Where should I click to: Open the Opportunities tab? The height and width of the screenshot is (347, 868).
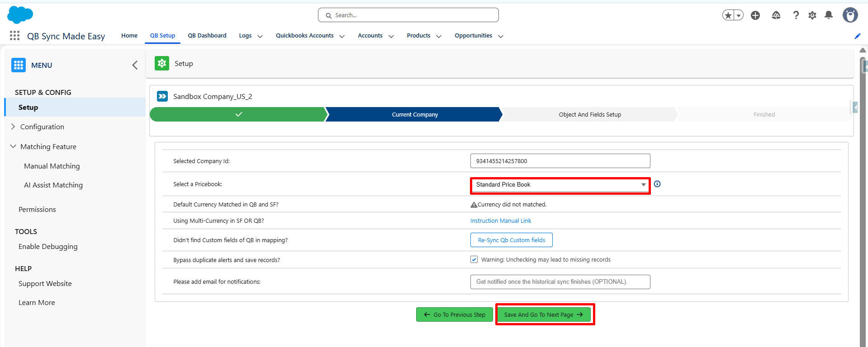point(474,36)
